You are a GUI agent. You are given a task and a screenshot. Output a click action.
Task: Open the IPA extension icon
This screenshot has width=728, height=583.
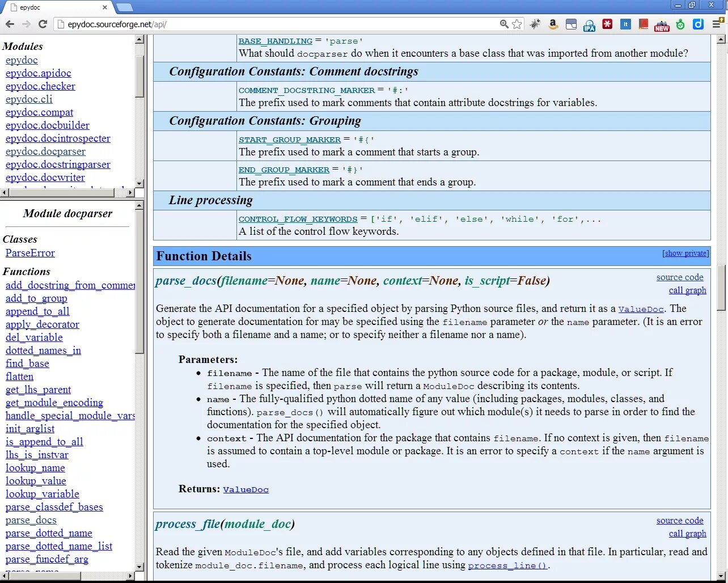589,24
